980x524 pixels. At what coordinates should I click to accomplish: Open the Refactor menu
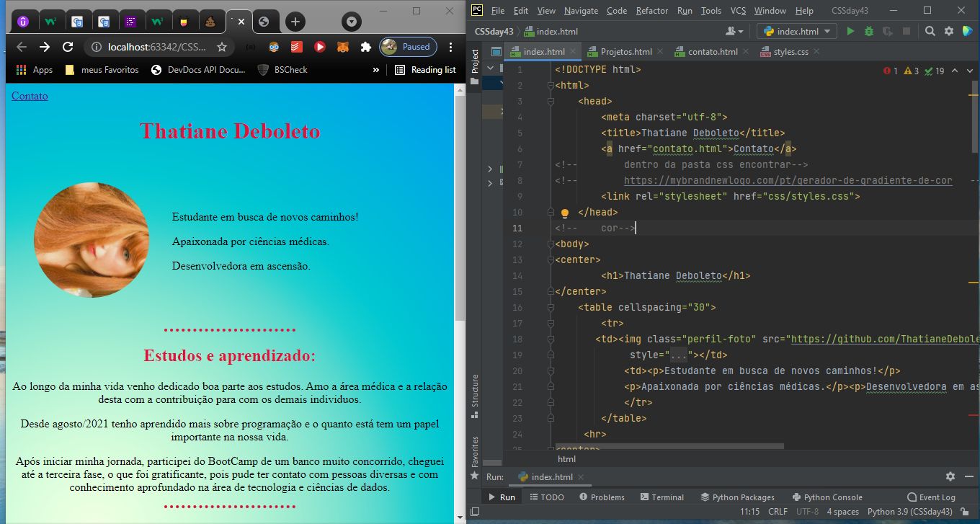click(651, 11)
